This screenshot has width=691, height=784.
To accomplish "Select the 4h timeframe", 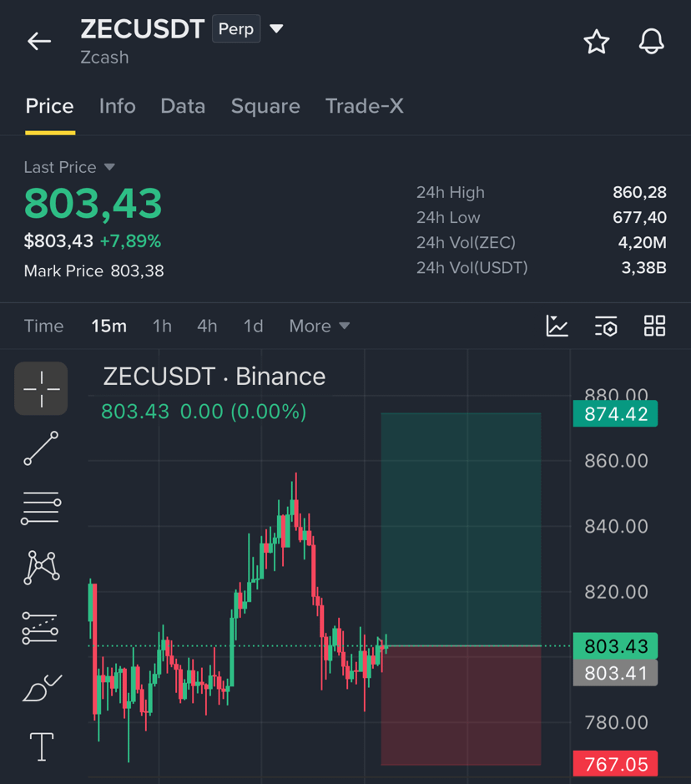I will point(207,326).
